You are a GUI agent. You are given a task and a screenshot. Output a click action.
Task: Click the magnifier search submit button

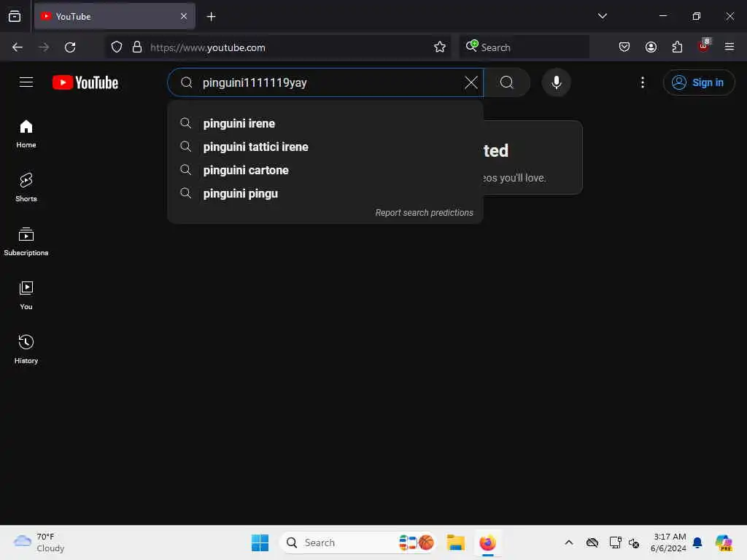(x=507, y=82)
